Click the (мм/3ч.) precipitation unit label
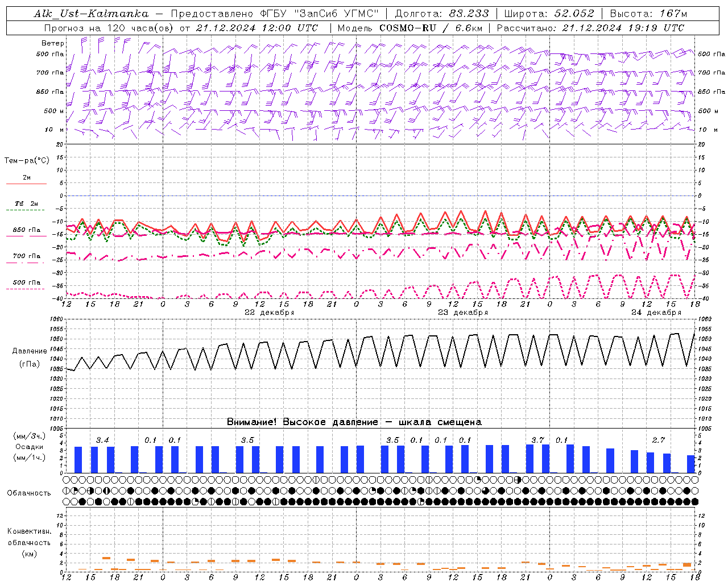Image resolution: width=728 pixels, height=582 pixels. (x=29, y=436)
